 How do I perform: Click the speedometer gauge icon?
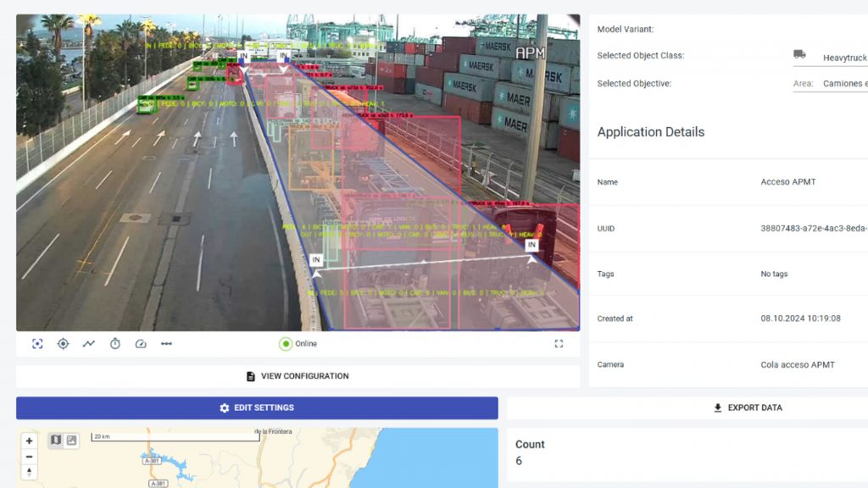[x=141, y=344]
